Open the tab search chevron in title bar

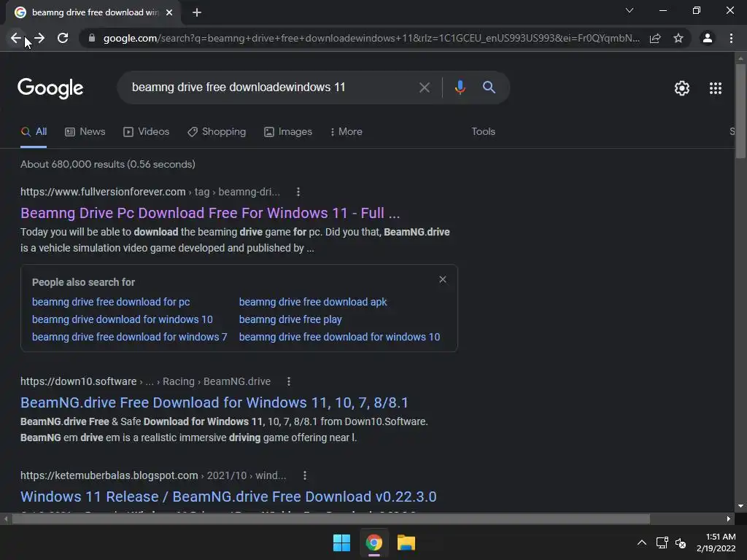pyautogui.click(x=630, y=10)
